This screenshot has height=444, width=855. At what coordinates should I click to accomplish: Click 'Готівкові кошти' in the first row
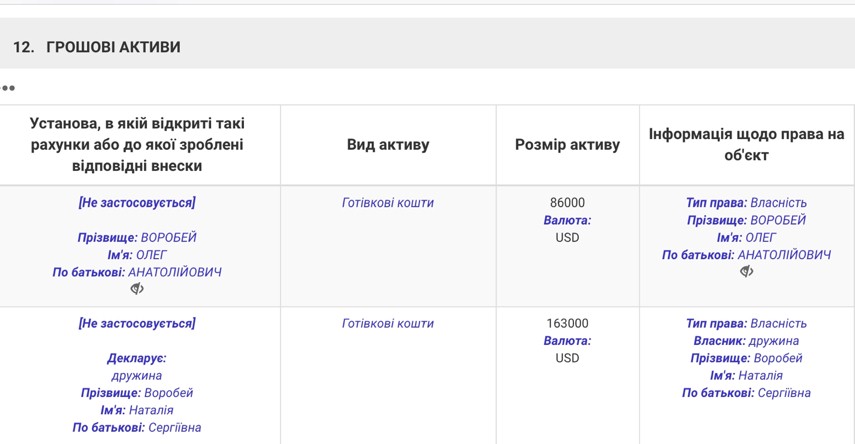388,203
